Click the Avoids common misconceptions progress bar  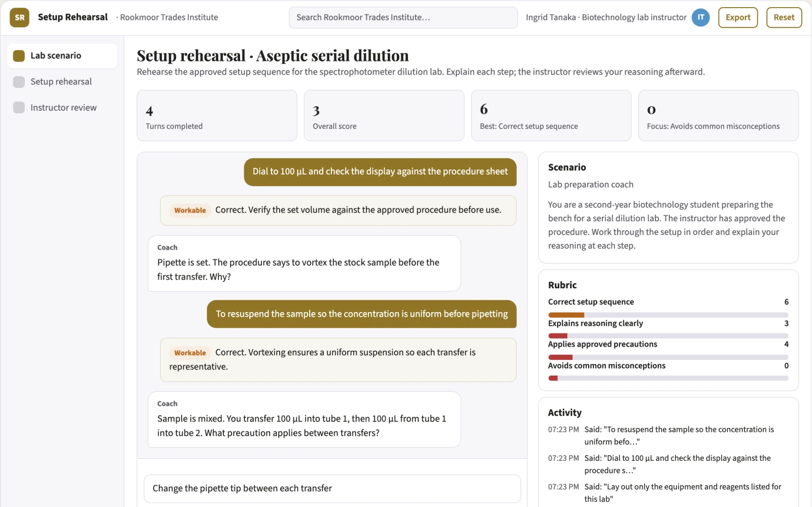668,378
